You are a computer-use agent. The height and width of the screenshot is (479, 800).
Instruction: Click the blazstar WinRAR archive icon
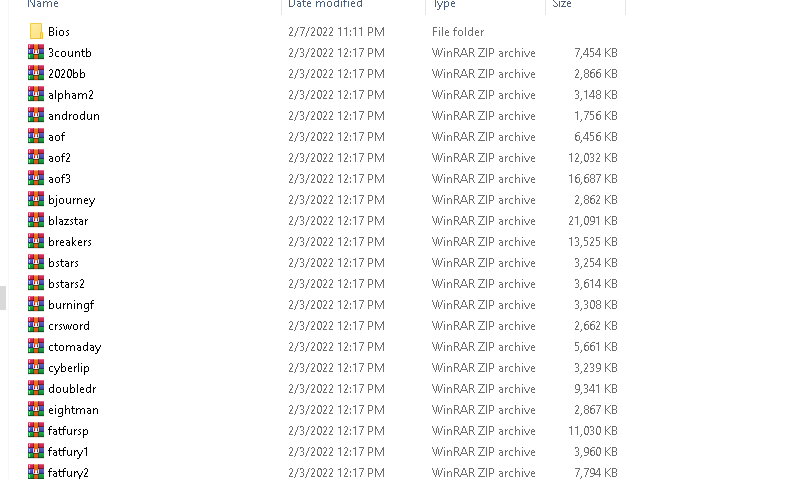click(36, 220)
